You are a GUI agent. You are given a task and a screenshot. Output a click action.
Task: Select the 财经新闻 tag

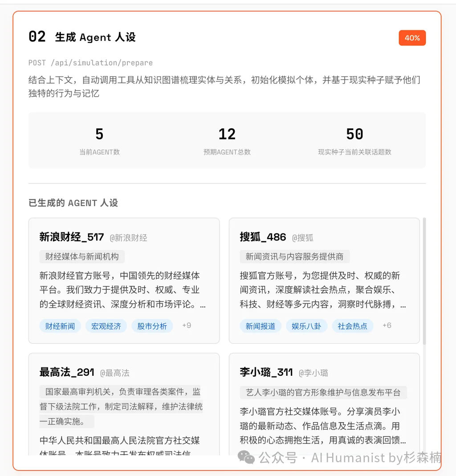coord(60,326)
